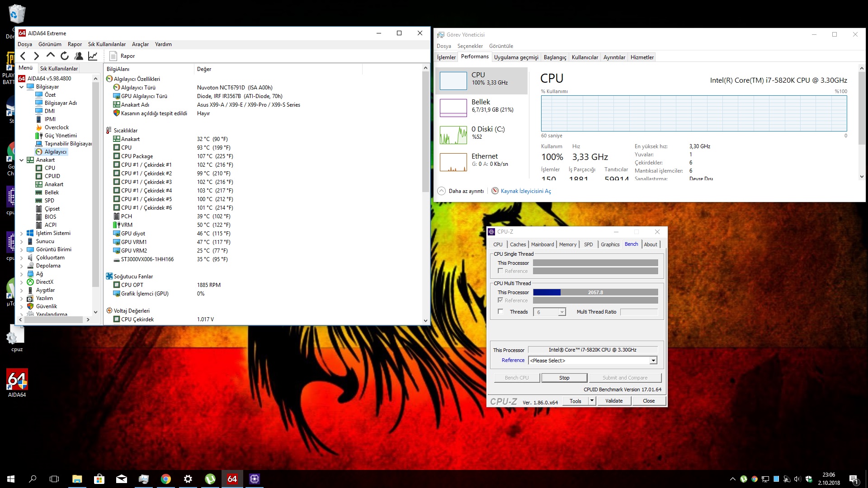
Task: Click the AIDA64 refresh icon
Action: 65,56
